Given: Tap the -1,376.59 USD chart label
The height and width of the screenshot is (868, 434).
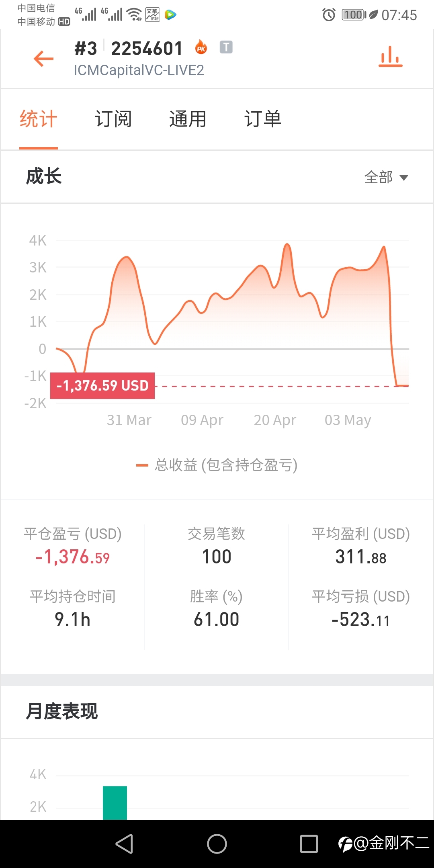Looking at the screenshot, I should tap(102, 386).
